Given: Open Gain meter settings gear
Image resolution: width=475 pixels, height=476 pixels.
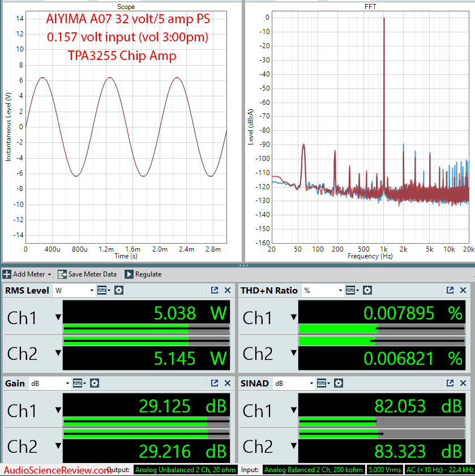Looking at the screenshot, I should click(95, 384).
